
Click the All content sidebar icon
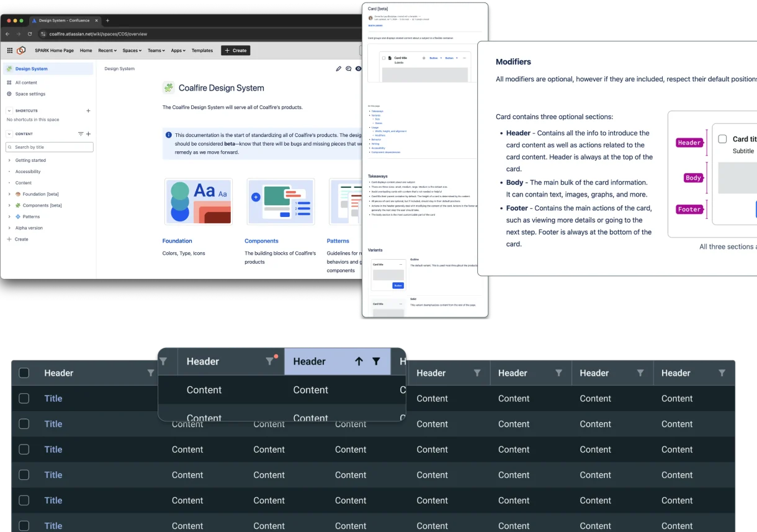tap(9, 82)
